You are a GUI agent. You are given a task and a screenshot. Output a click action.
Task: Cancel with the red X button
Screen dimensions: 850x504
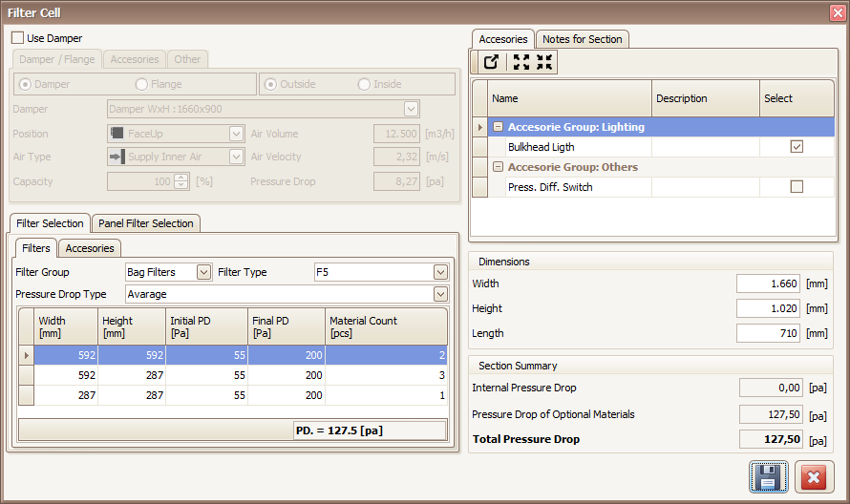tap(814, 477)
